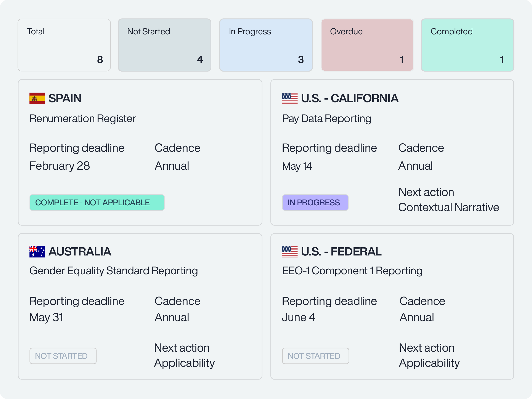Open the Contextual Narrative next action
The width and height of the screenshot is (532, 399).
[448, 207]
